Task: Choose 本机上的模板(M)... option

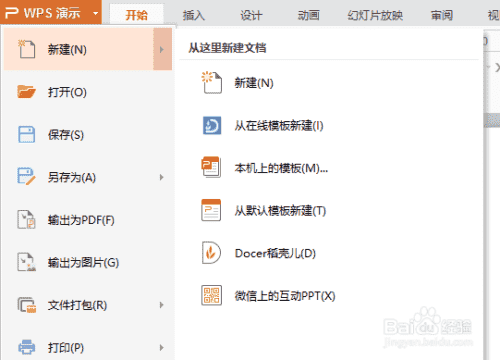Action: coord(281,168)
